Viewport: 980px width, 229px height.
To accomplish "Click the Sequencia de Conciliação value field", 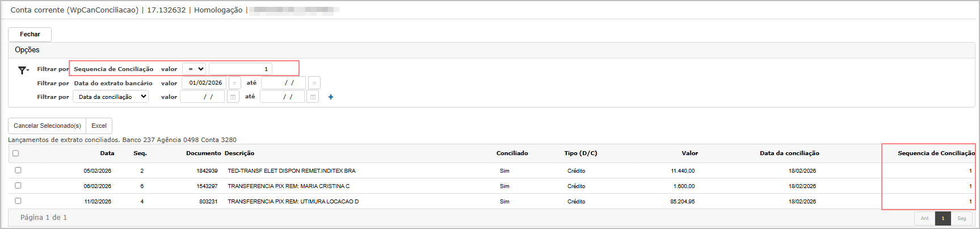I will tap(241, 69).
